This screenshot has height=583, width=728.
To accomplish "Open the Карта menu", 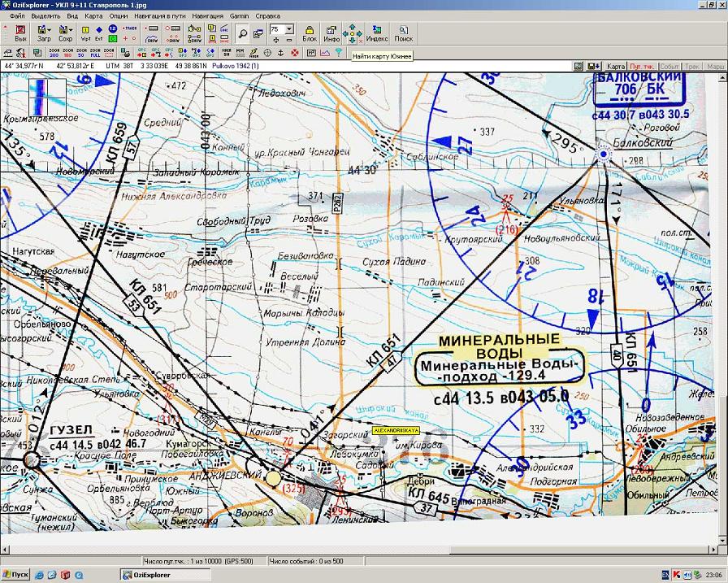I will pyautogui.click(x=93, y=15).
